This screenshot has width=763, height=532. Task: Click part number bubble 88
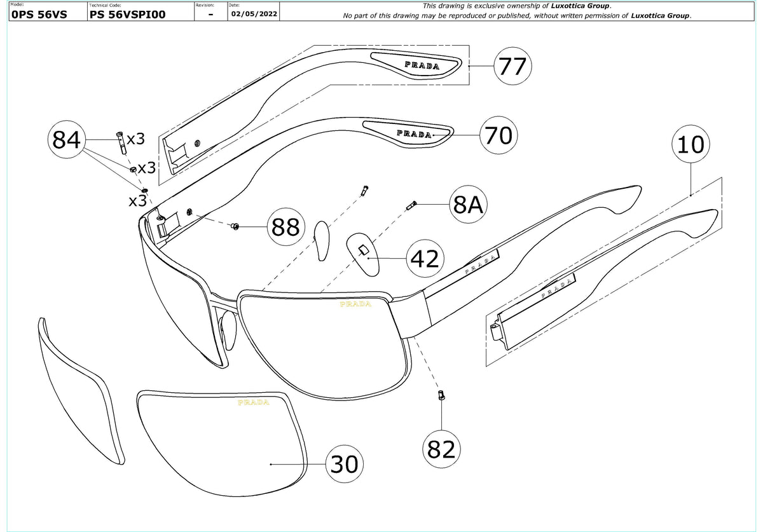pyautogui.click(x=285, y=226)
